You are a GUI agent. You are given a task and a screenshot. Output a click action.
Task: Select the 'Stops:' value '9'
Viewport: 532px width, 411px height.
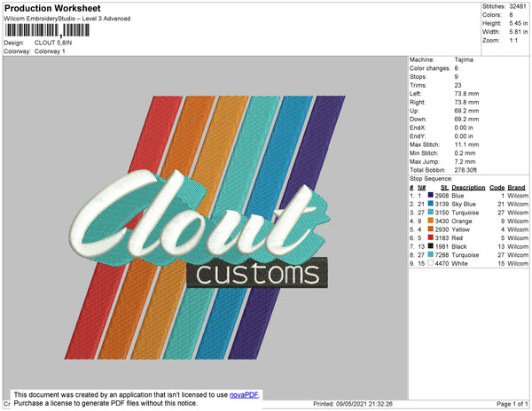[457, 76]
